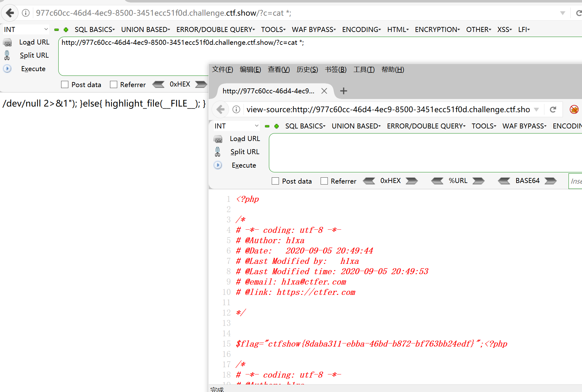The height and width of the screenshot is (392, 582).
Task: Expand TOOLS menu in view-source HackBar
Action: tap(484, 126)
